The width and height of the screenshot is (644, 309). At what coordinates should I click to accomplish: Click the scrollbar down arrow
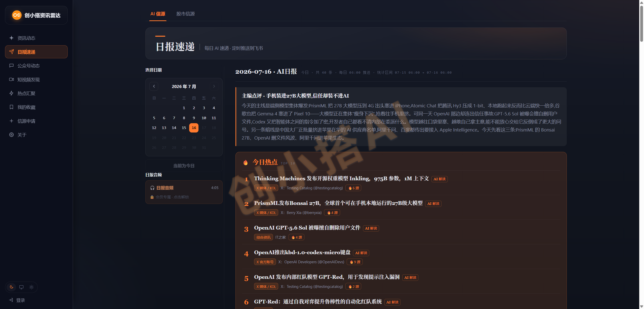[x=641, y=306]
